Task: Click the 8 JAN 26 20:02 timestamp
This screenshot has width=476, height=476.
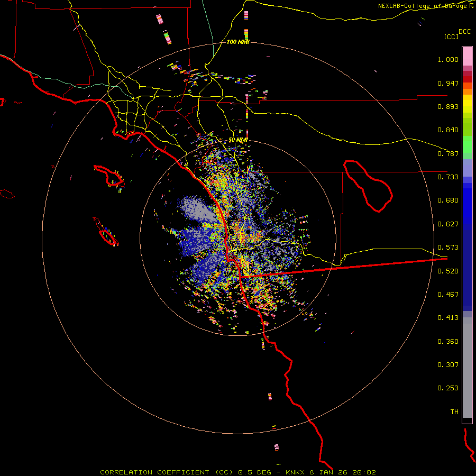Action: 343,472
